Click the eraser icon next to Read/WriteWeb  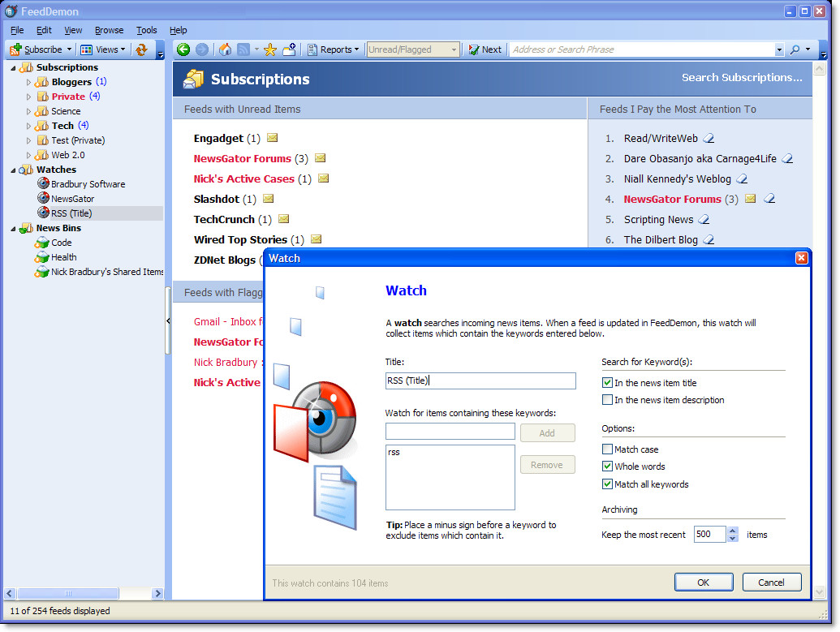[709, 138]
